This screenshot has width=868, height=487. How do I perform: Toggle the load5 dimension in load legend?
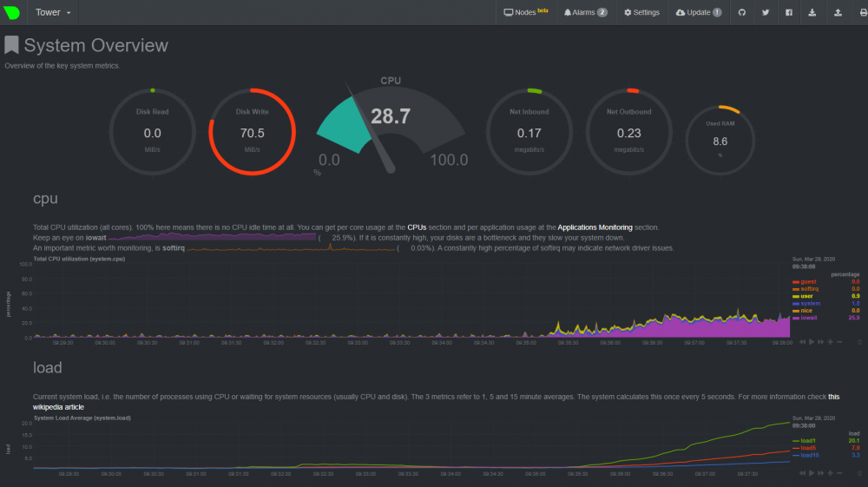(x=807, y=448)
